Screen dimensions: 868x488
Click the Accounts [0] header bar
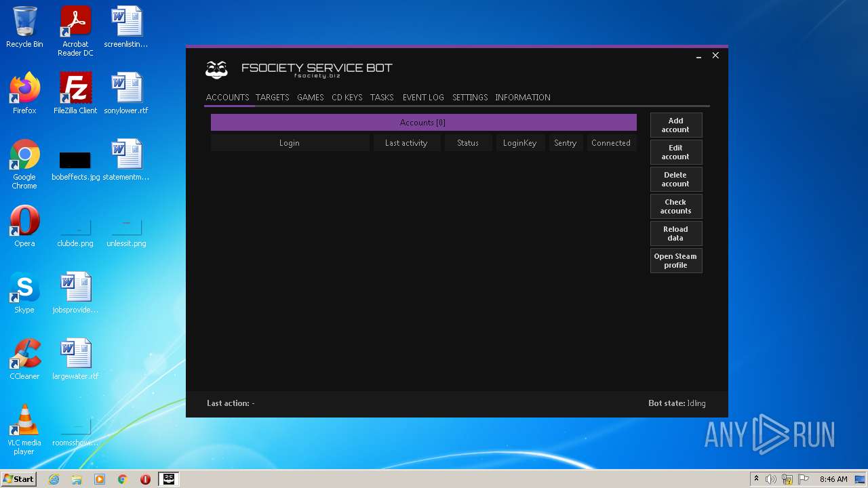423,123
